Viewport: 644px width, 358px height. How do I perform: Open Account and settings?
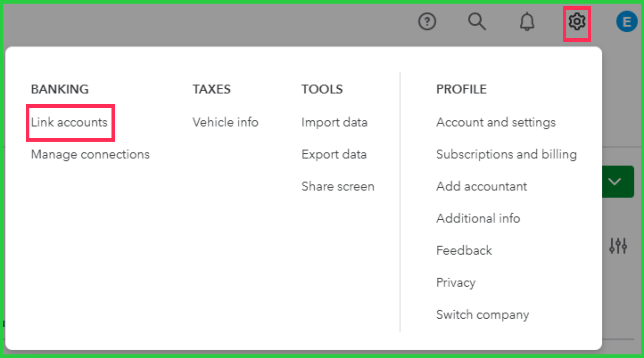point(496,122)
